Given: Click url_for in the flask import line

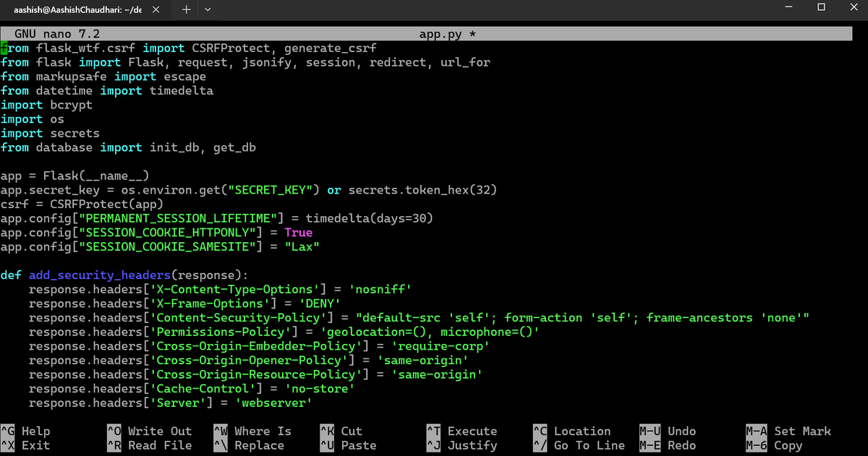Looking at the screenshot, I should 465,63.
